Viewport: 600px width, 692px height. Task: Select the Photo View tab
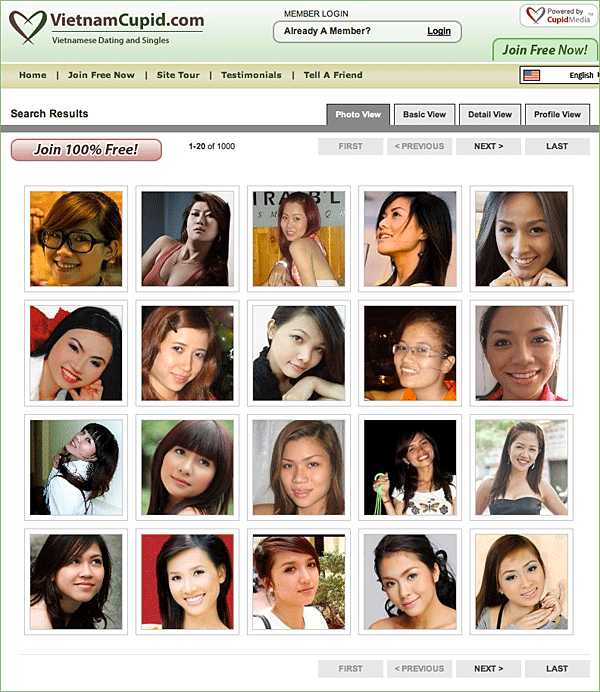click(358, 114)
